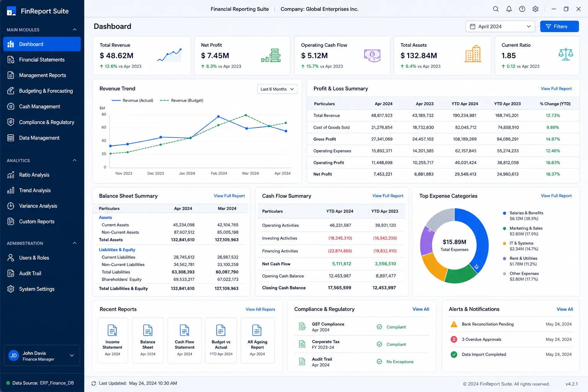View full Balance Sheet report link
Viewport: 588px width, 392px height.
[x=229, y=196]
